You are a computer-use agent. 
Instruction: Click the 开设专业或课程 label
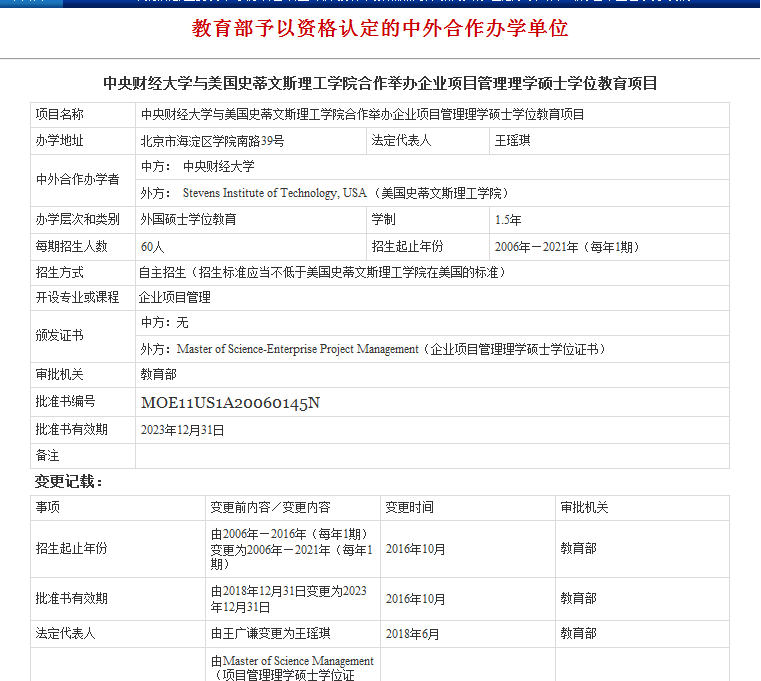coord(78,298)
